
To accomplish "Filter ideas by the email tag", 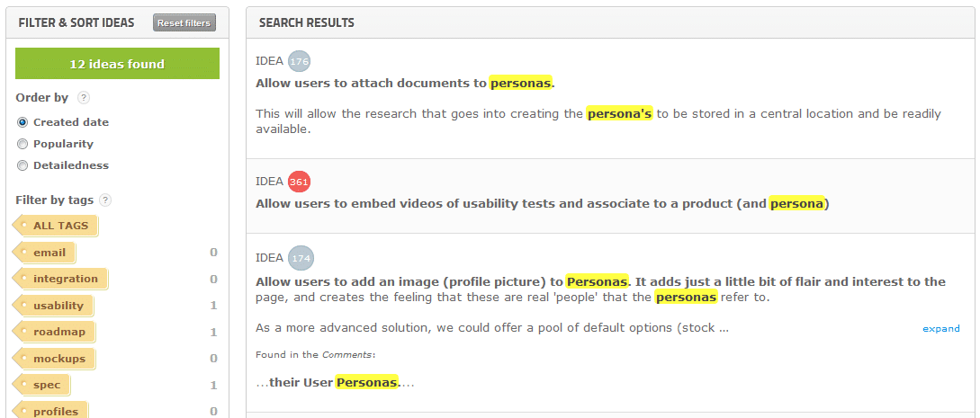I will coord(49,253).
